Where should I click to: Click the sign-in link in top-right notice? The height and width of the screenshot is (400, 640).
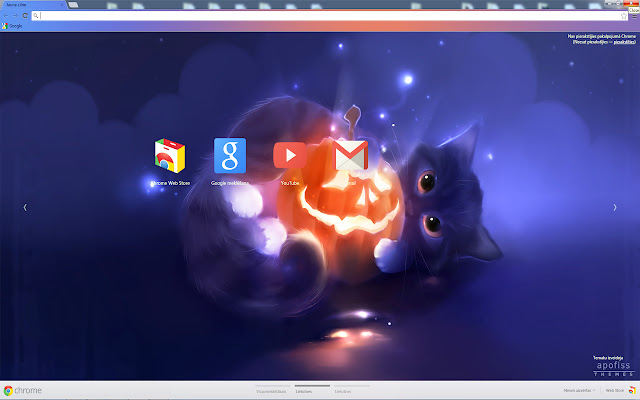tap(624, 42)
